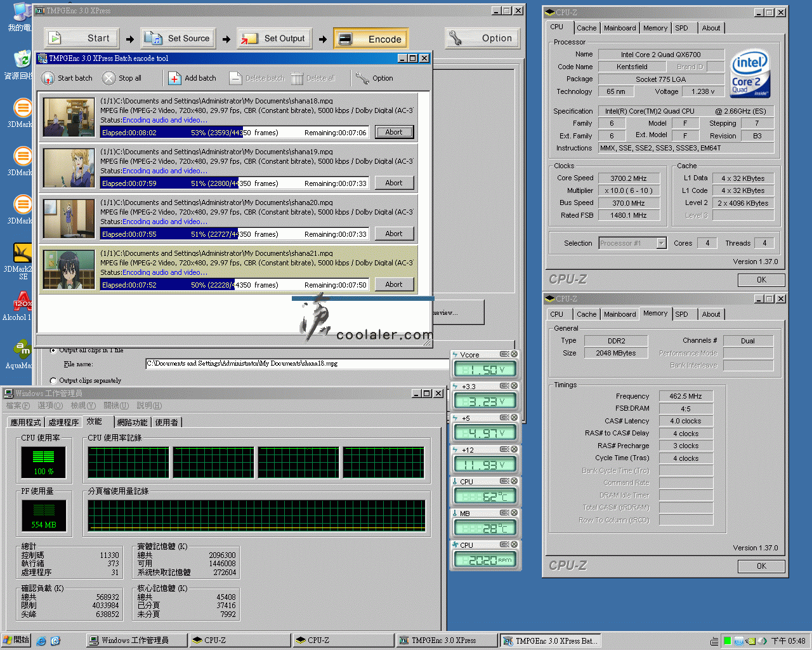Open Set Source stage
This screenshot has width=812, height=650.
point(178,38)
